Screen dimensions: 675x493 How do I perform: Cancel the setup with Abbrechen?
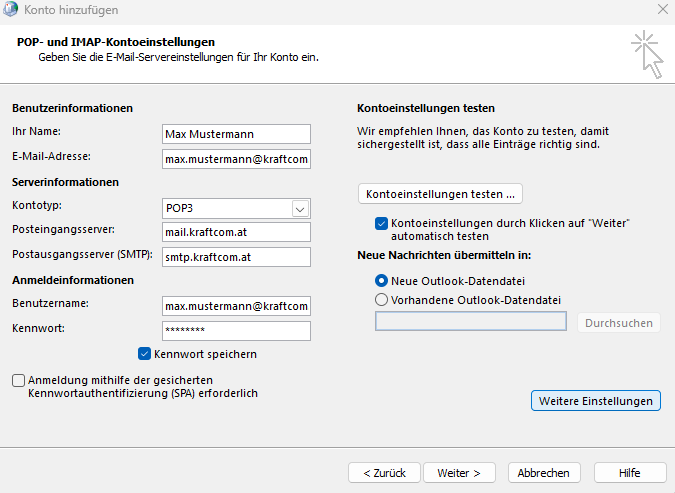[x=544, y=473]
